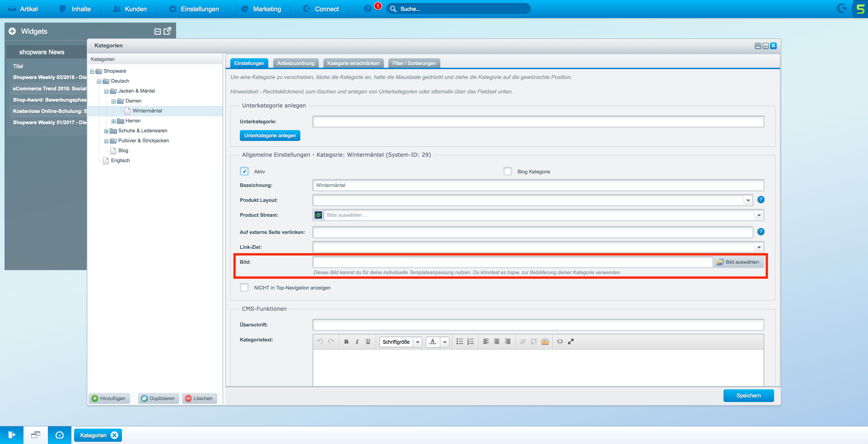
Task: Switch to Artikelzuordnung tab
Action: (296, 63)
